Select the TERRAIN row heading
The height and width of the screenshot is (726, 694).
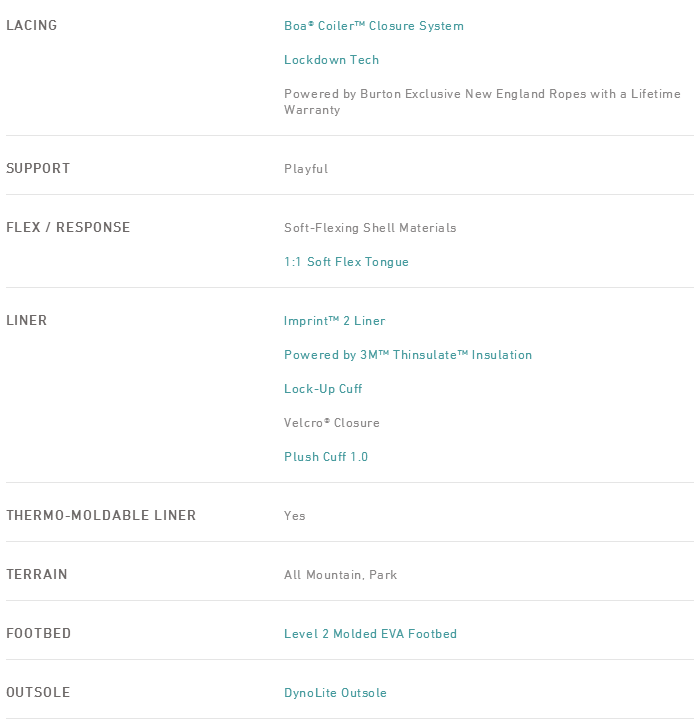tap(37, 574)
